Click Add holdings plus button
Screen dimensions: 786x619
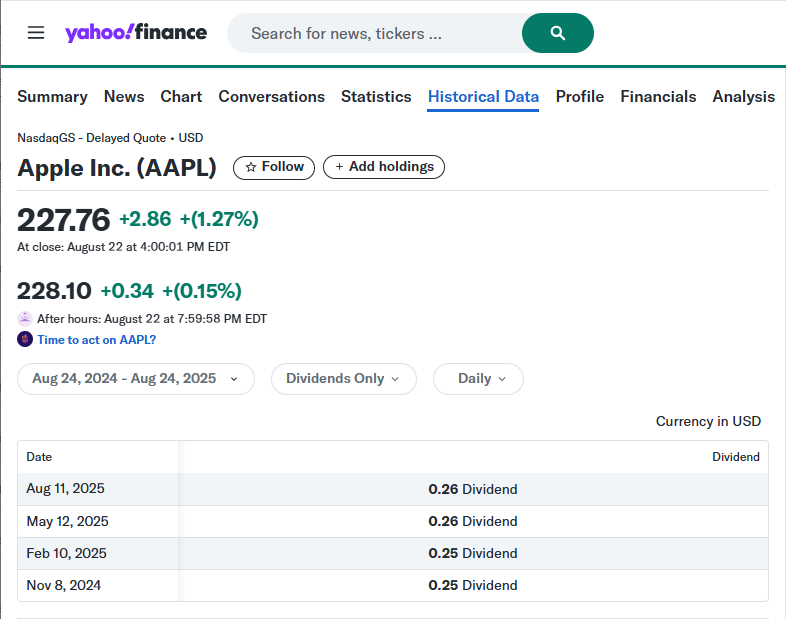click(384, 167)
